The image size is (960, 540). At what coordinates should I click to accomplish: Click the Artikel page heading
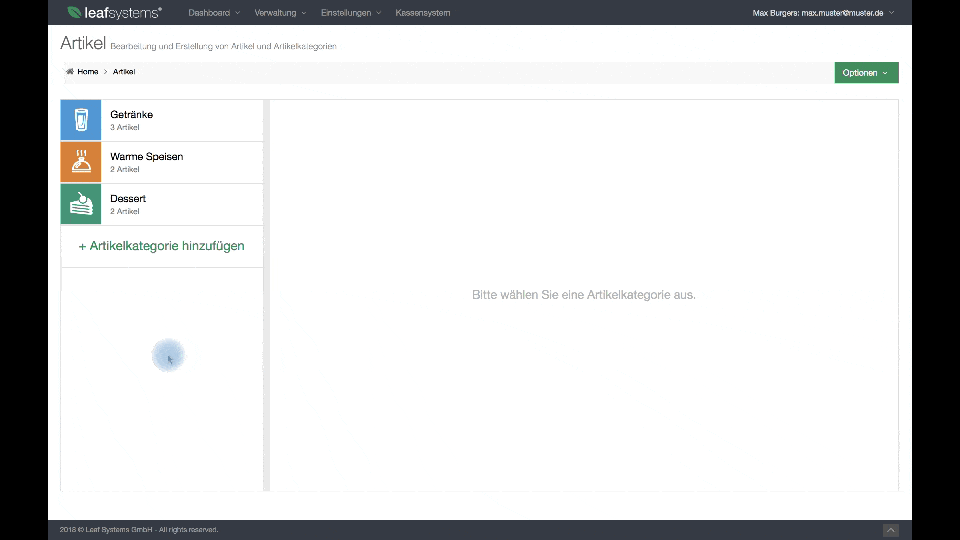[x=83, y=43]
